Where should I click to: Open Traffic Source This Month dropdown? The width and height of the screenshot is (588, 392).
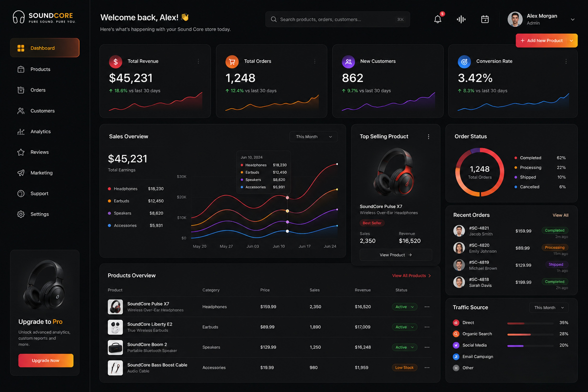(549, 307)
